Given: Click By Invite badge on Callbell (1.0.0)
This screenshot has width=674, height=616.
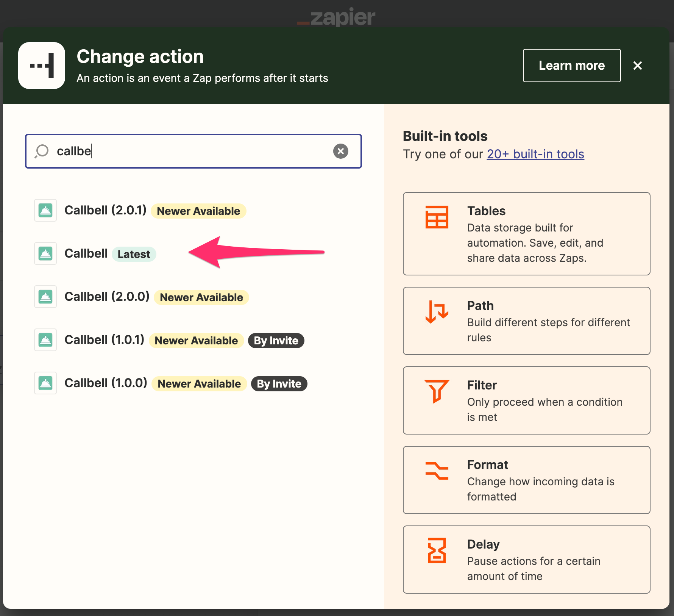Looking at the screenshot, I should click(279, 383).
